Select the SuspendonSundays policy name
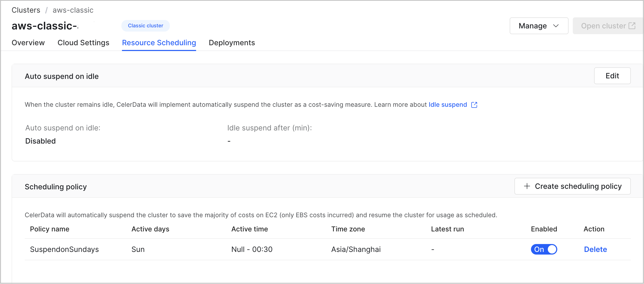644x284 pixels. pos(64,249)
